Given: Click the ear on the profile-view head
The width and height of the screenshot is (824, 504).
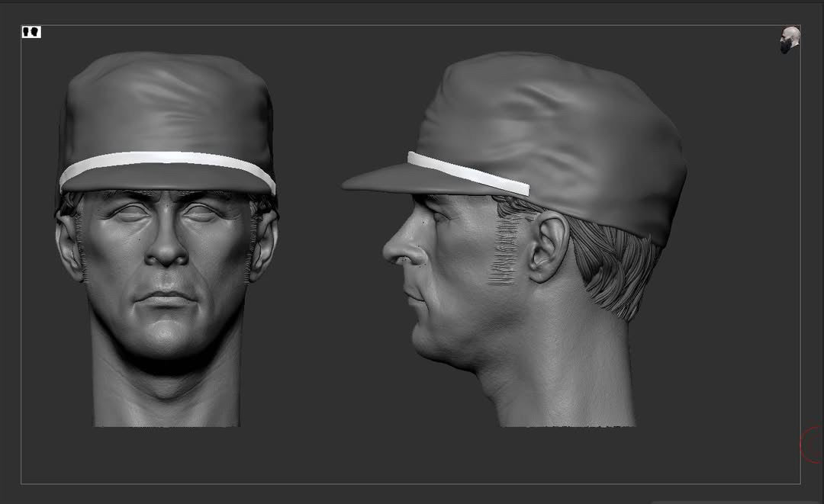Looking at the screenshot, I should [547, 244].
